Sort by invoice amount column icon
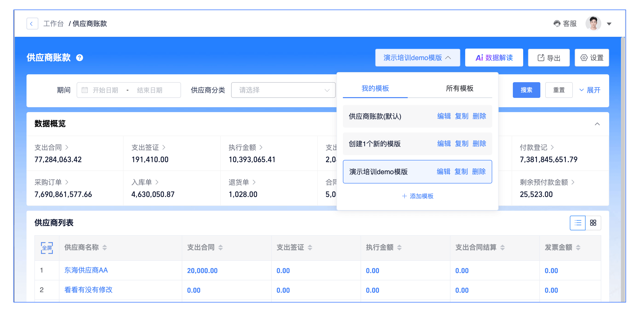This screenshot has height=314, width=644. [x=578, y=248]
